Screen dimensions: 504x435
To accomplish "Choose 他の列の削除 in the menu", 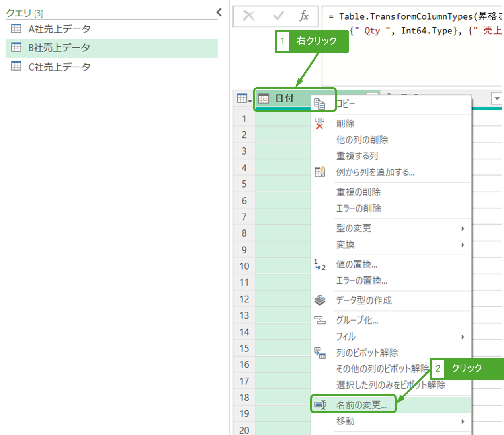I will [x=362, y=140].
